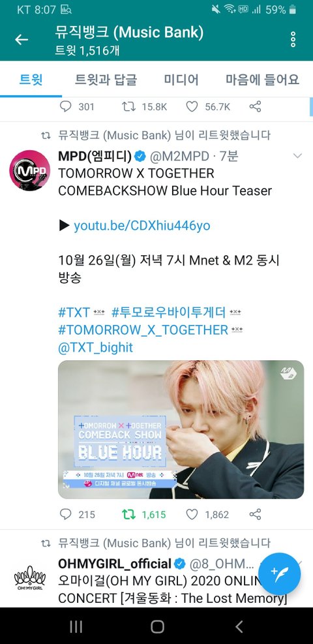Share the MPD Blue Hour tweet
The image size is (313, 644).
255,514
